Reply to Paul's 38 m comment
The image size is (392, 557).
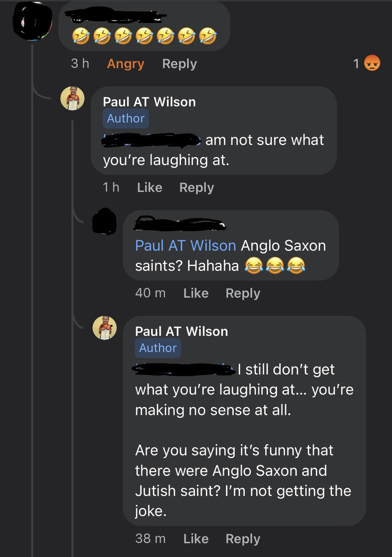tap(243, 539)
